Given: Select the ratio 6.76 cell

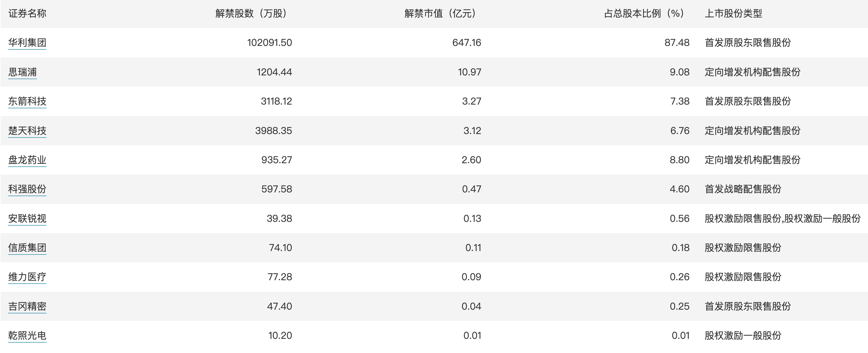Looking at the screenshot, I should pos(680,131).
